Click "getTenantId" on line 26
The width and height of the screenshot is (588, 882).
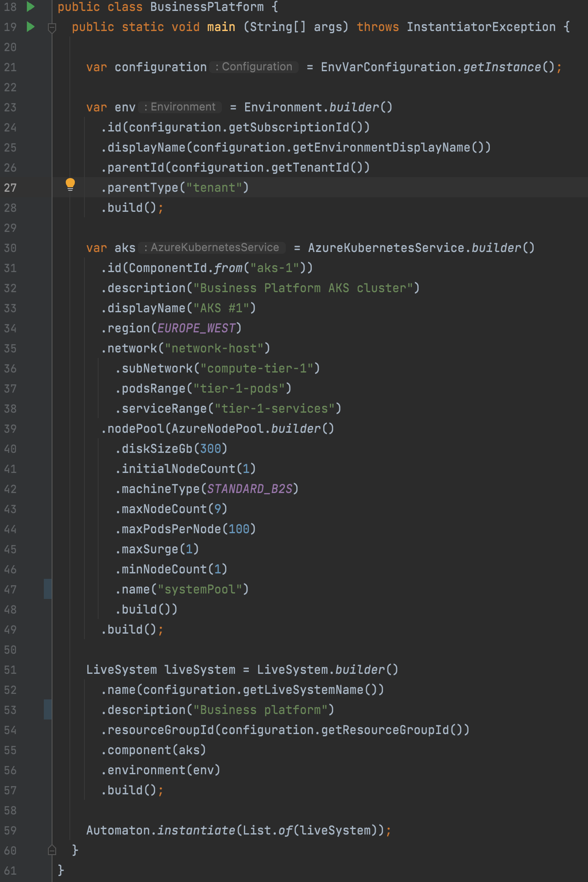310,168
